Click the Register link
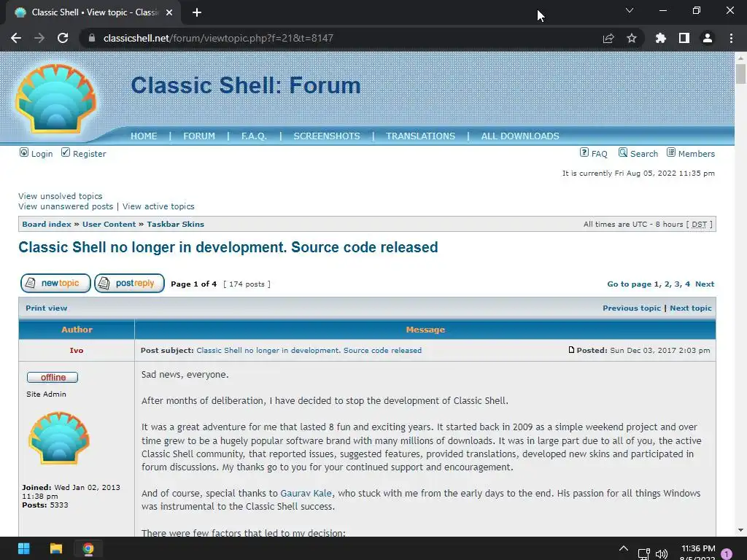747x560 pixels. [90, 154]
